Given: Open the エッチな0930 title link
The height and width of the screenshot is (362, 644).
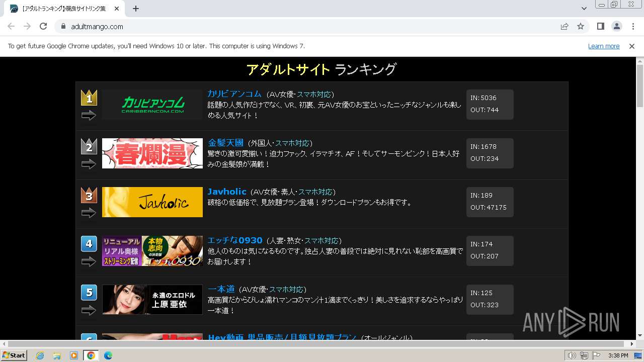Looking at the screenshot, I should 235,240.
